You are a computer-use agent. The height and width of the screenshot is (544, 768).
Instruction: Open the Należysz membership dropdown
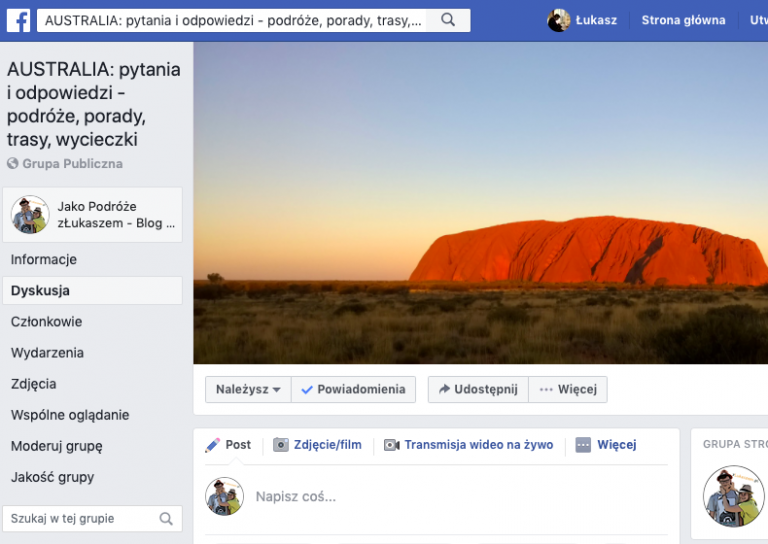(x=248, y=389)
